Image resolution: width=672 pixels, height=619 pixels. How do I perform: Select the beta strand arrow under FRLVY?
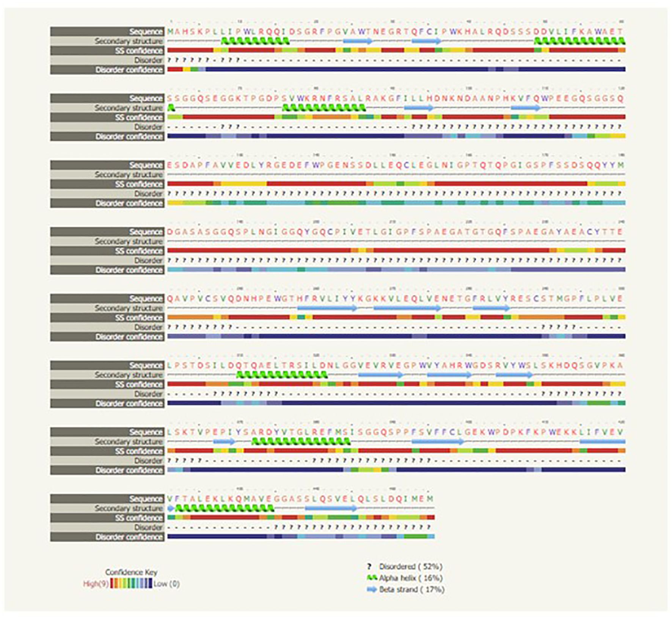coord(491,308)
